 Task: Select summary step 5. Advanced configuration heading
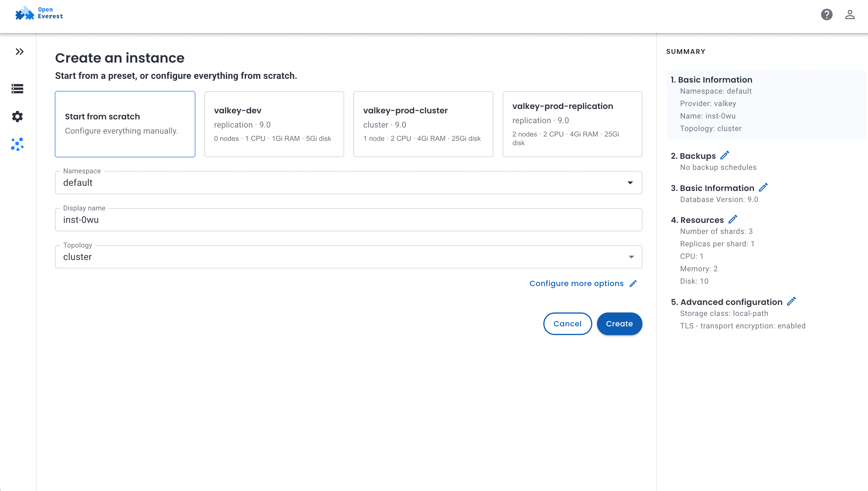pyautogui.click(x=726, y=302)
